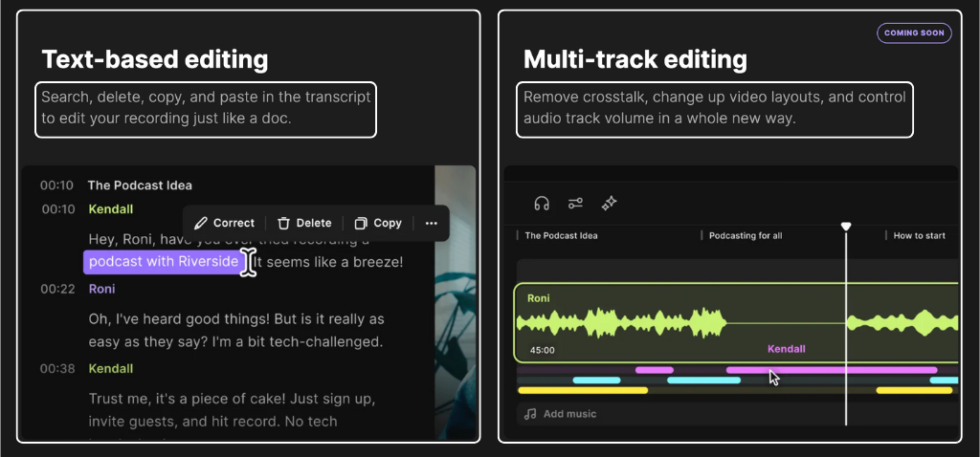Select the highlighted 'podcast with Riverside' text

[x=163, y=262]
